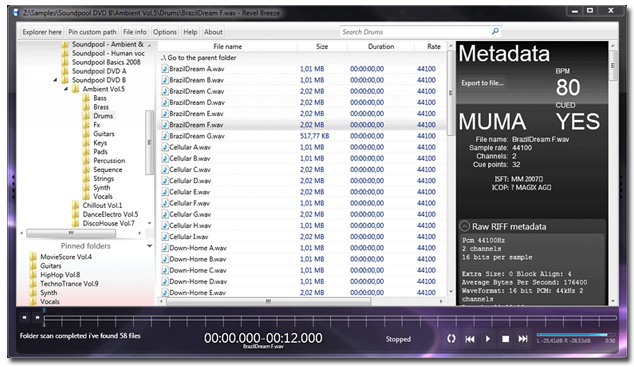Select the Keys folder icon
This screenshot has height=367, width=634.
pos(86,143)
